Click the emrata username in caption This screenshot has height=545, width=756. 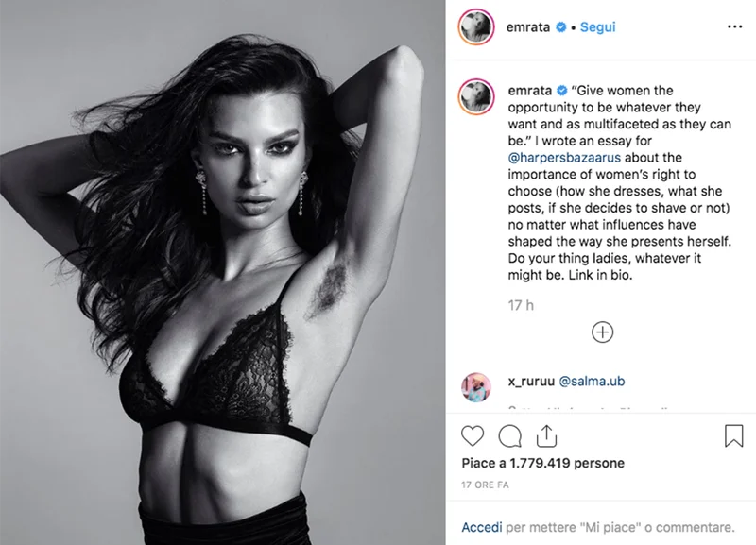530,91
